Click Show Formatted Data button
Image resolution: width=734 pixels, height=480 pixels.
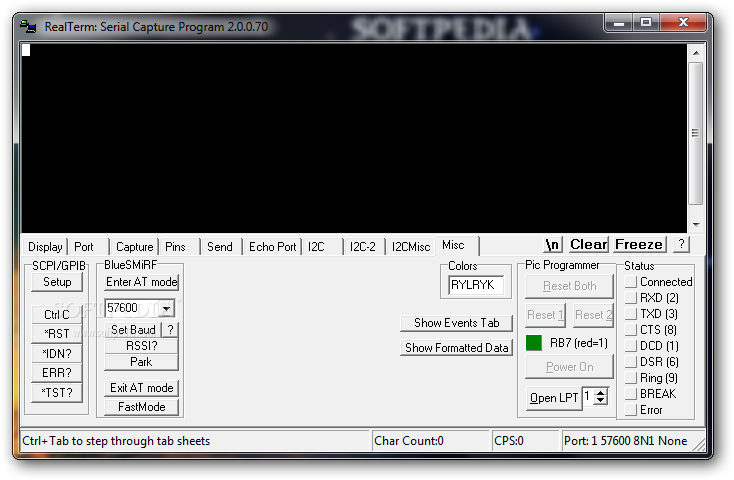(456, 348)
